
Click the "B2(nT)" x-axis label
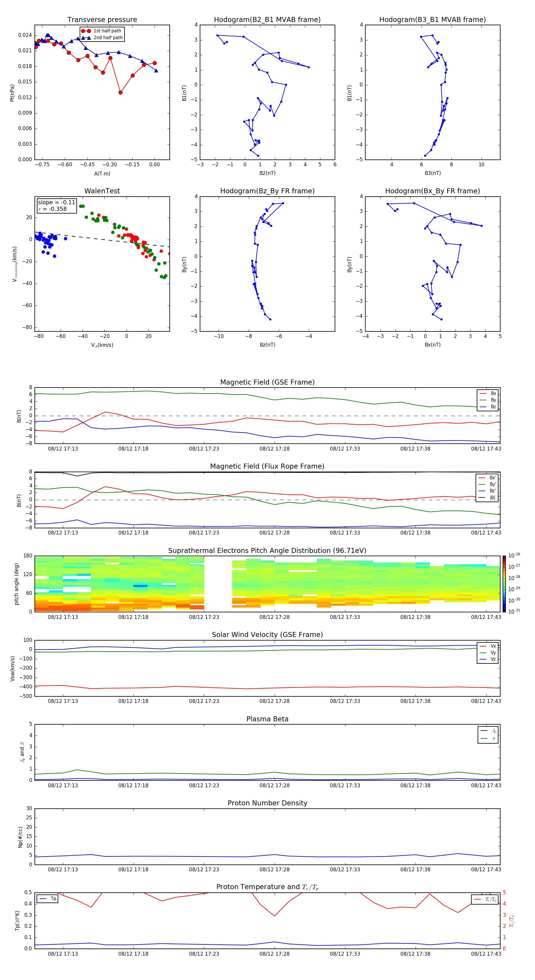click(267, 173)
